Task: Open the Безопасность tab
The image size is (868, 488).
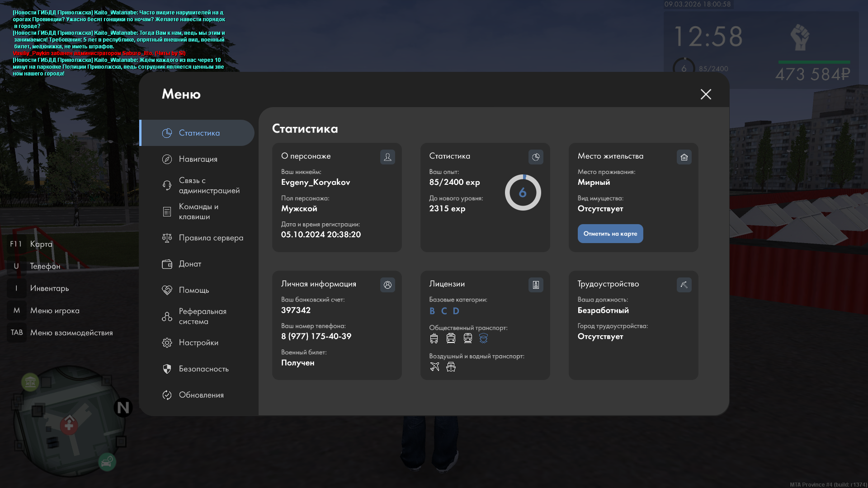Action: (x=203, y=369)
